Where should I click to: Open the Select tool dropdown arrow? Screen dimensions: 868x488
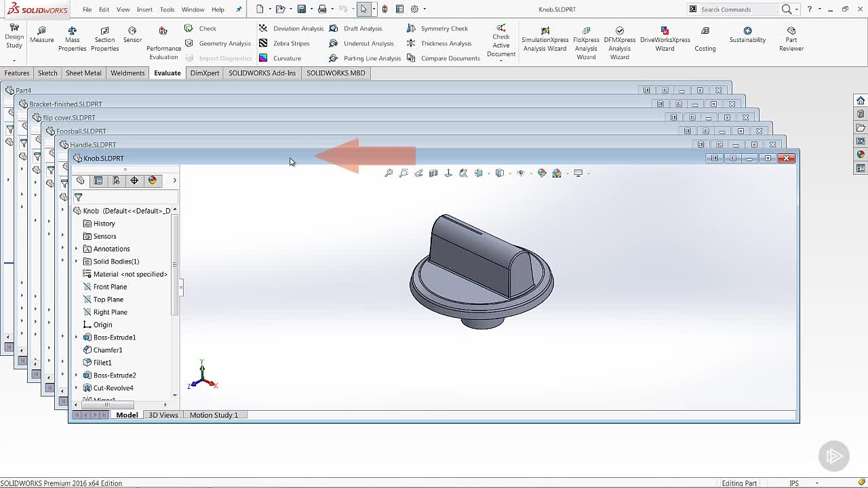coord(374,9)
